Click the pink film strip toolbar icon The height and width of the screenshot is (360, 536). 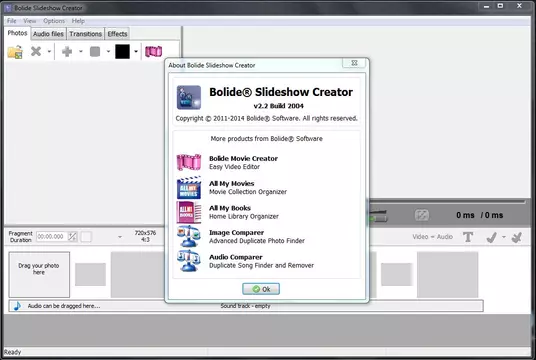click(x=153, y=52)
